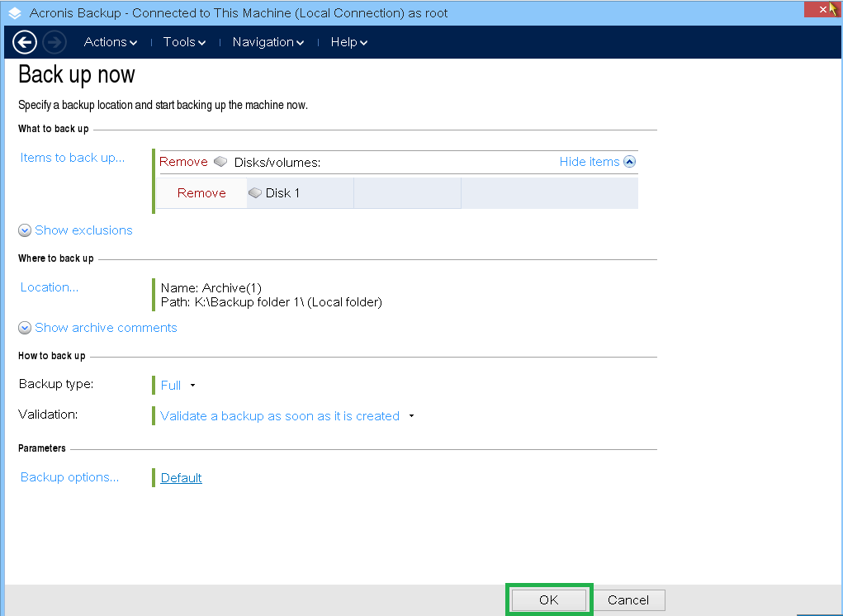This screenshot has height=616, width=843.
Task: Remove the Disks/volumes group
Action: pyautogui.click(x=183, y=161)
